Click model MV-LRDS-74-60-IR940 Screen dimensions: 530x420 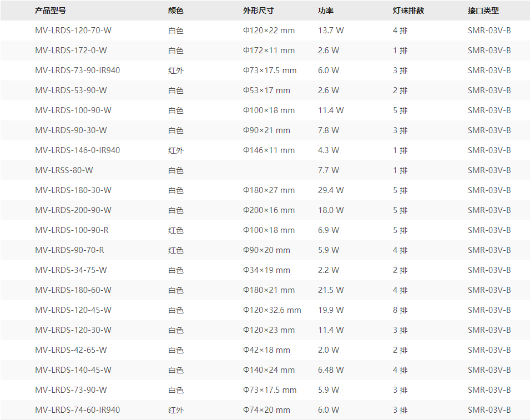click(x=77, y=410)
